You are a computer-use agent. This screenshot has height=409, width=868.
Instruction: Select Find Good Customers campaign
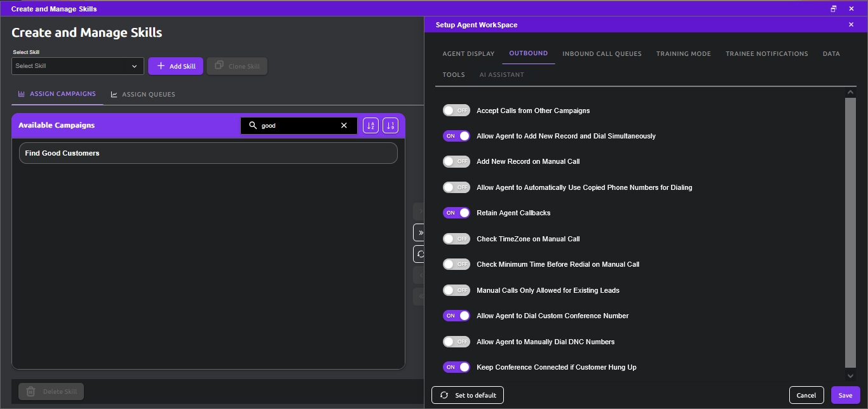coord(208,153)
